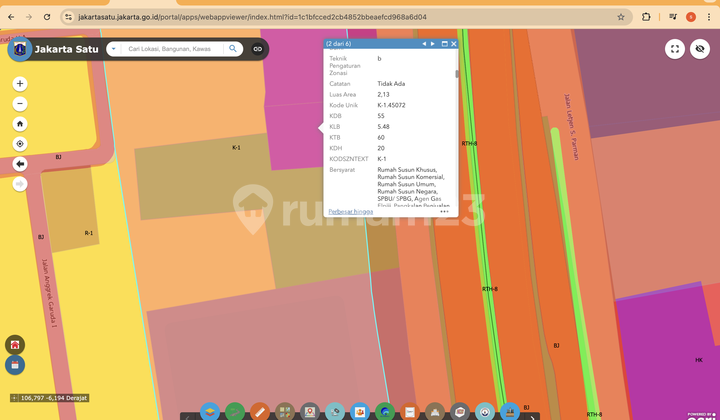
Task: Open the search source dropdown arrow
Action: click(113, 49)
